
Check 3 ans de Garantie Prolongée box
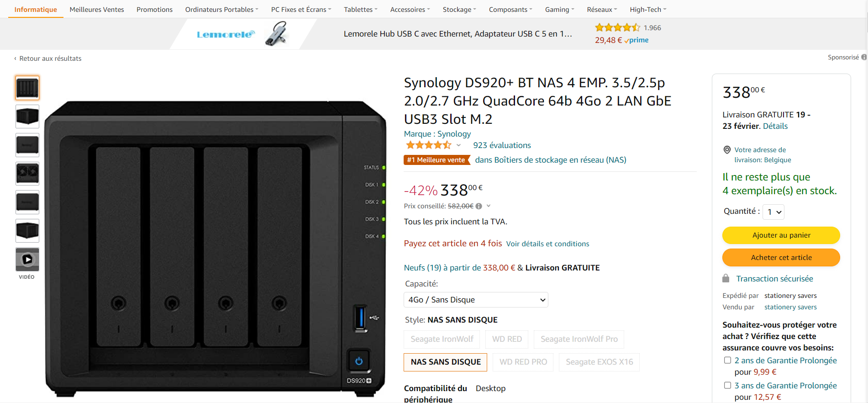click(727, 385)
